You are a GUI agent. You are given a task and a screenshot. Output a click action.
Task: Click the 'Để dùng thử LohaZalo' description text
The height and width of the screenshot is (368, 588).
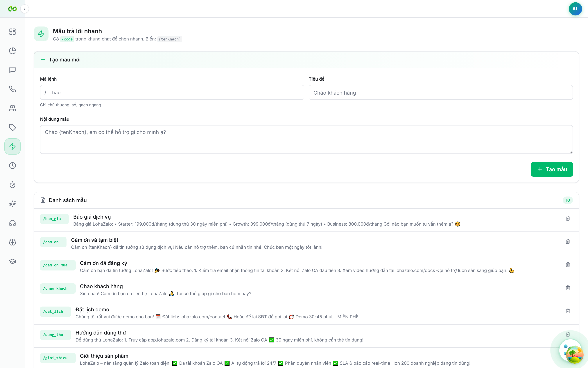[x=219, y=340]
